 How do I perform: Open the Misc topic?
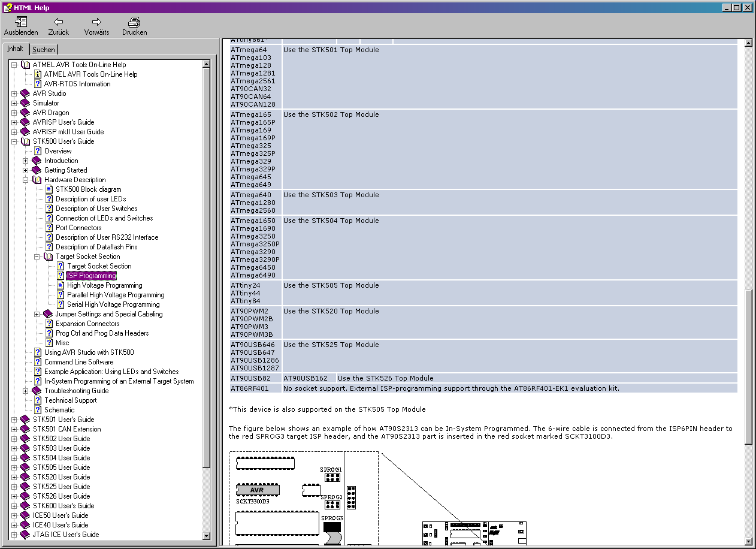(x=62, y=343)
